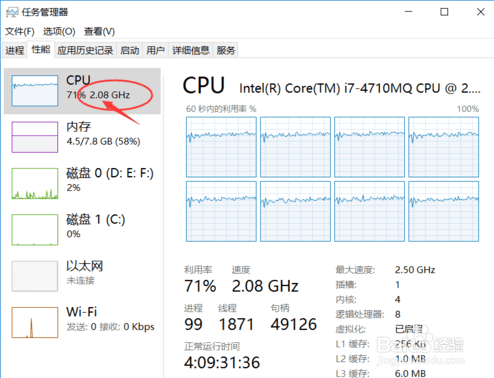
Task: Click the first logical processor graph
Action: [221, 147]
